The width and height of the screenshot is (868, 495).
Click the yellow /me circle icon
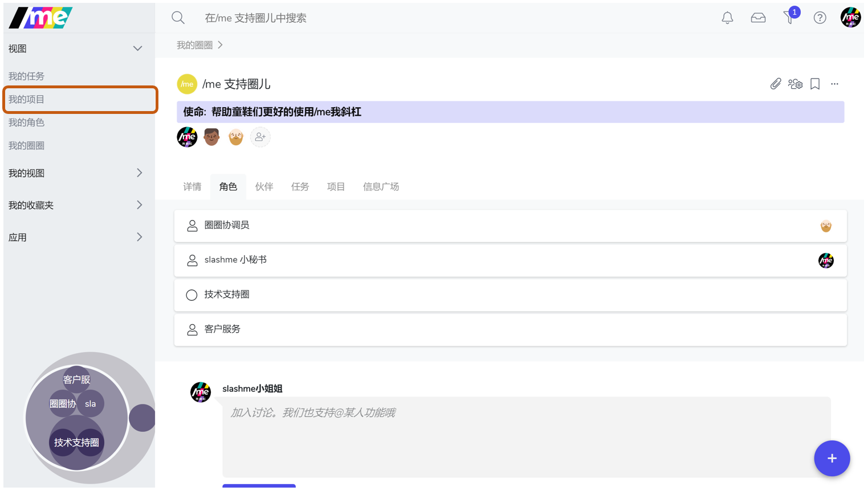click(187, 84)
